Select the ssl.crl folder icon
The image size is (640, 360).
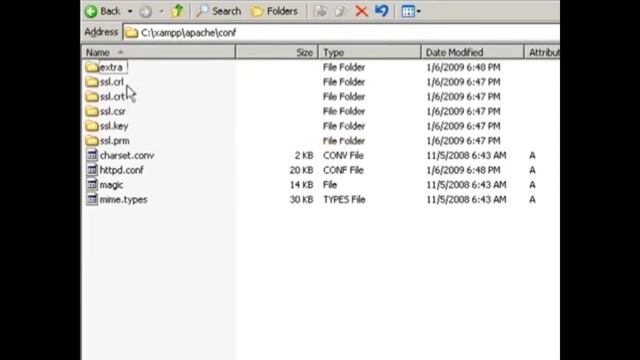click(x=92, y=82)
